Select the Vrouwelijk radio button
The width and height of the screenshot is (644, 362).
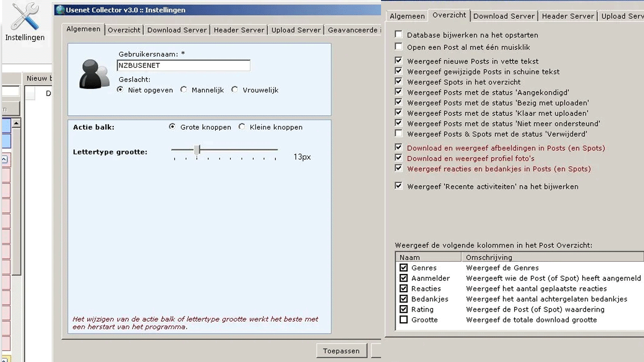click(235, 90)
